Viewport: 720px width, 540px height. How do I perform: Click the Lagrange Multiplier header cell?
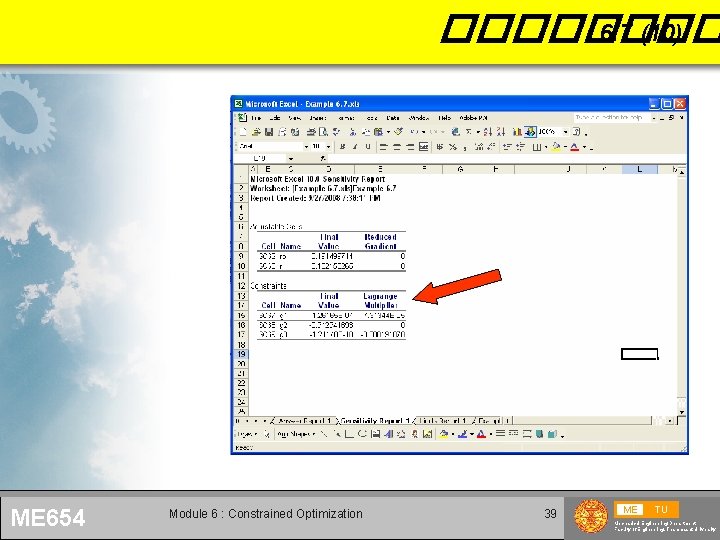point(380,300)
